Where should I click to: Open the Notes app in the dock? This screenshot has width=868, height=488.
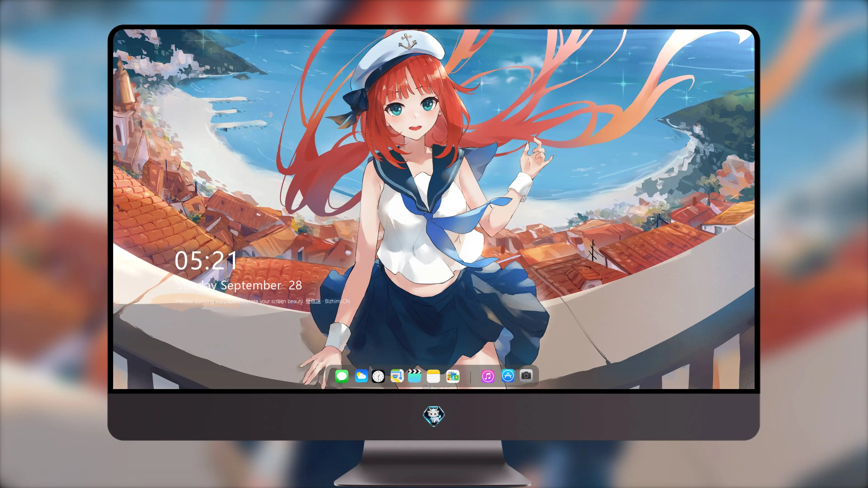pyautogui.click(x=433, y=376)
